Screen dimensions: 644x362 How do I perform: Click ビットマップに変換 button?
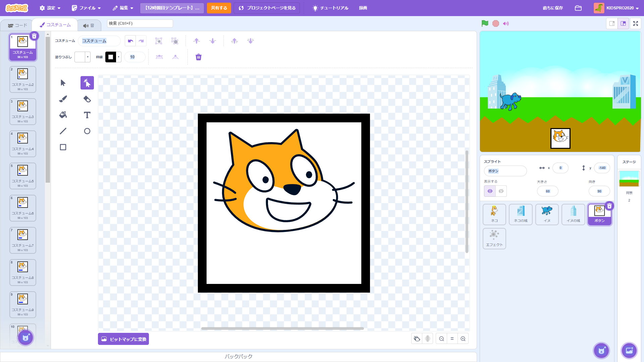point(123,339)
